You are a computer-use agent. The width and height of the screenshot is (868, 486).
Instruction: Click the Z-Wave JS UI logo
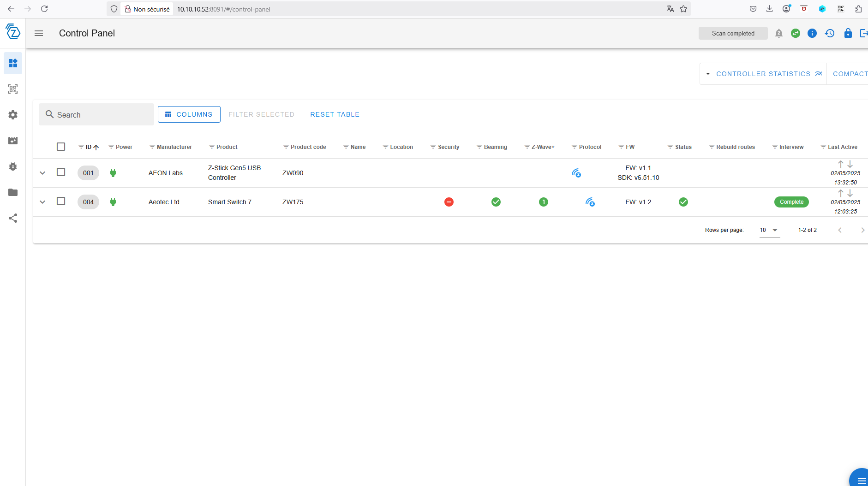(x=13, y=31)
